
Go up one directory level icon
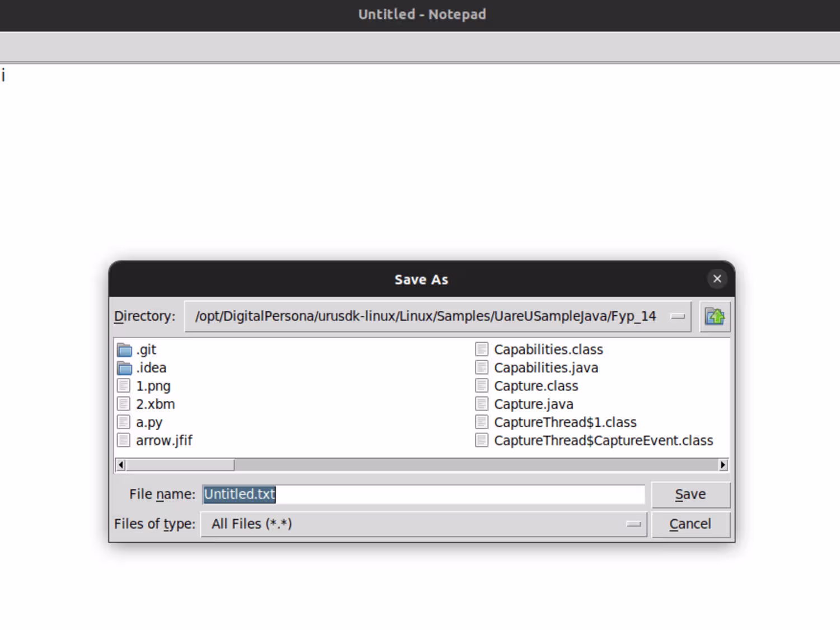pyautogui.click(x=715, y=316)
